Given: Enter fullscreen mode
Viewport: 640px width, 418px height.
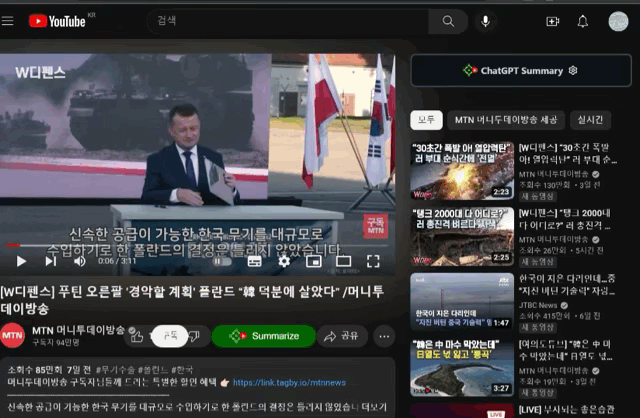Looking at the screenshot, I should [x=373, y=261].
